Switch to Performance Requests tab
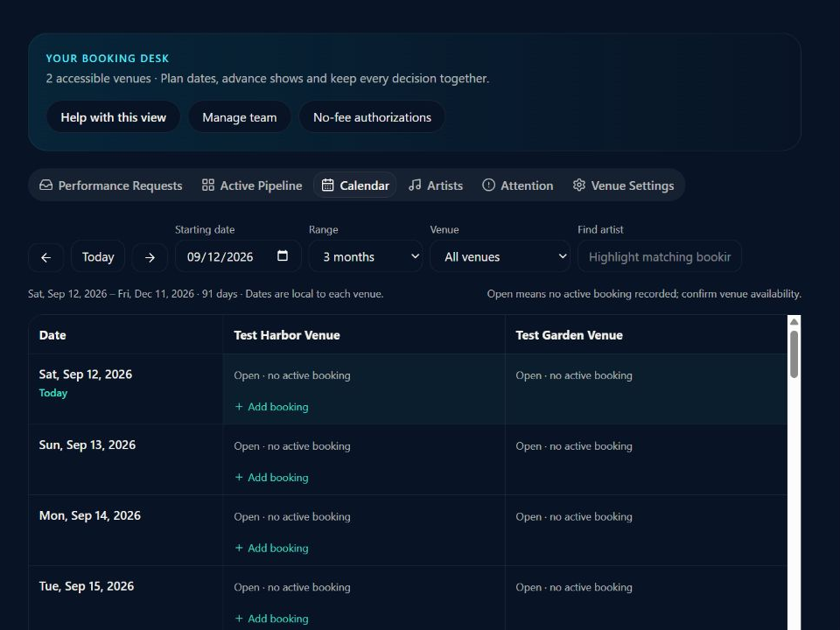The image size is (840, 630). point(111,185)
